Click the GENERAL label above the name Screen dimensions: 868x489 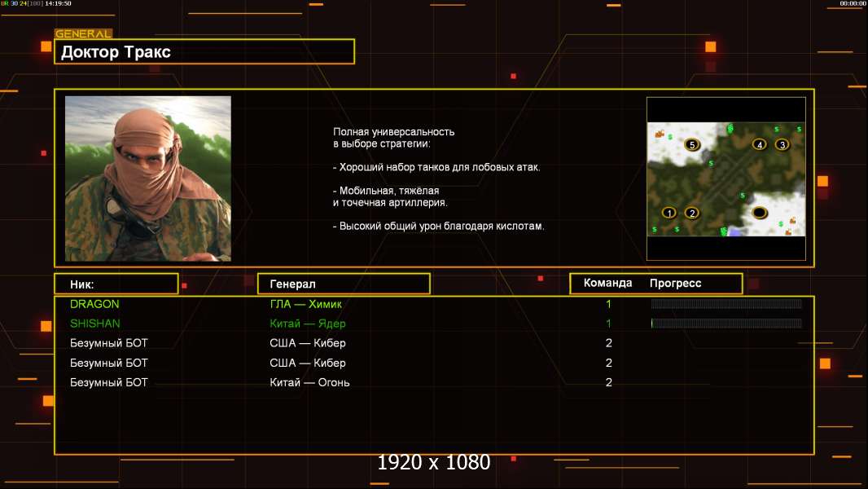84,33
